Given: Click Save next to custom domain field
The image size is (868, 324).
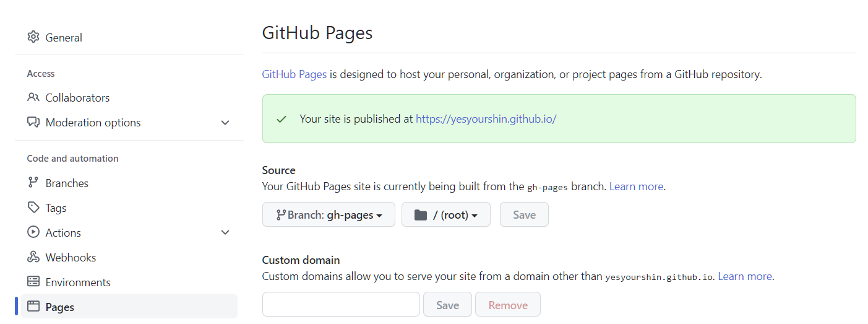Looking at the screenshot, I should pos(447,305).
